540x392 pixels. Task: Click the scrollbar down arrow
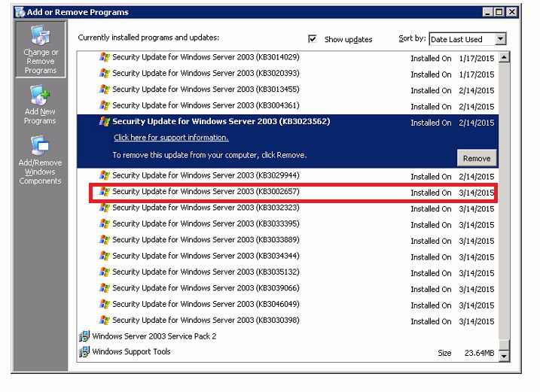(x=504, y=356)
